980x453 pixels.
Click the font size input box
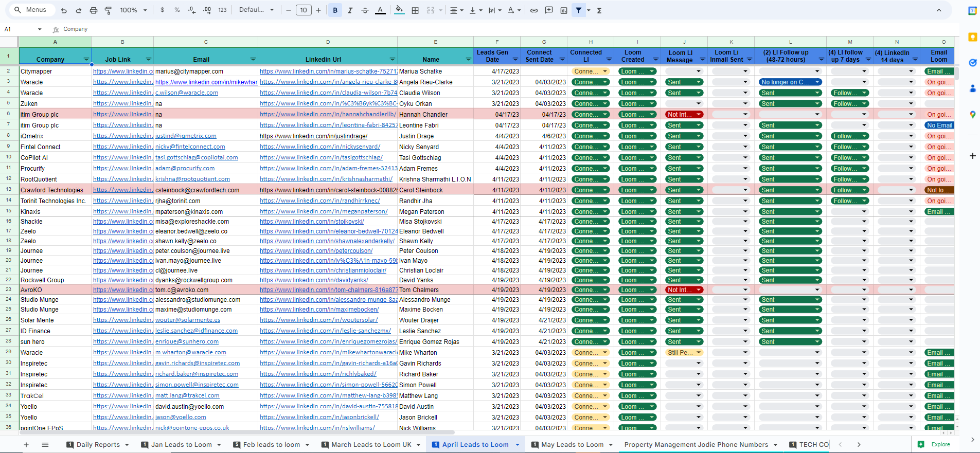[304, 10]
